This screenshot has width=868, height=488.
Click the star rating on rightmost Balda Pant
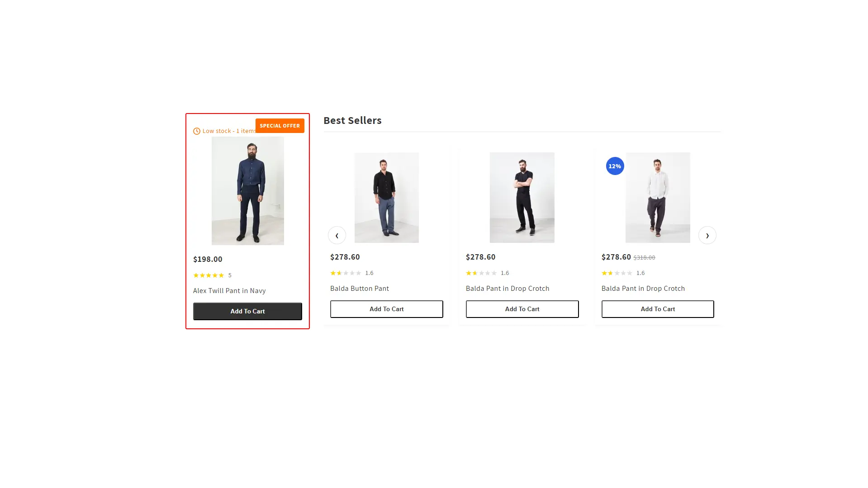click(x=617, y=273)
